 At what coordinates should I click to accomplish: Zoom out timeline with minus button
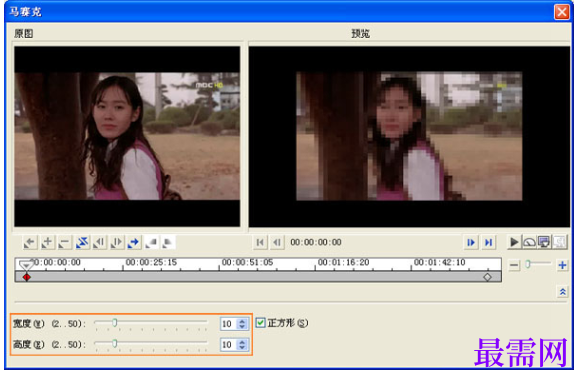click(514, 265)
